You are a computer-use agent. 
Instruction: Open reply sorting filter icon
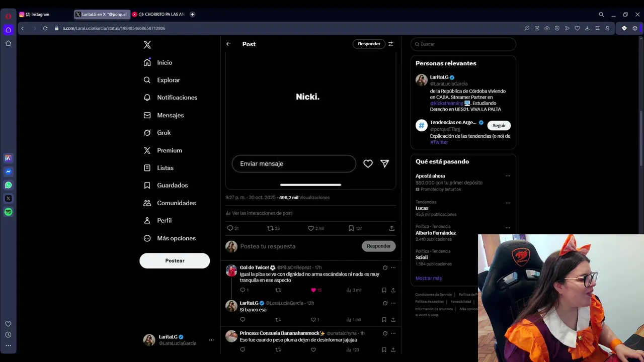coord(390,44)
